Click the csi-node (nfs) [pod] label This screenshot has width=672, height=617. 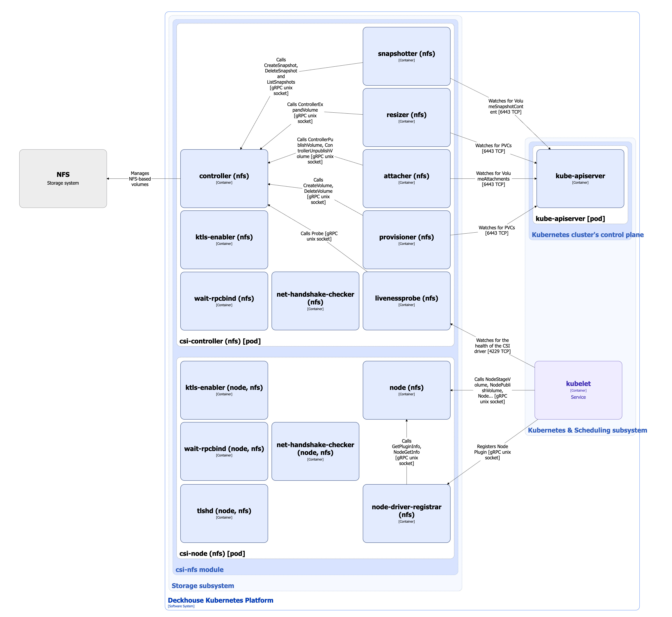coord(212,554)
